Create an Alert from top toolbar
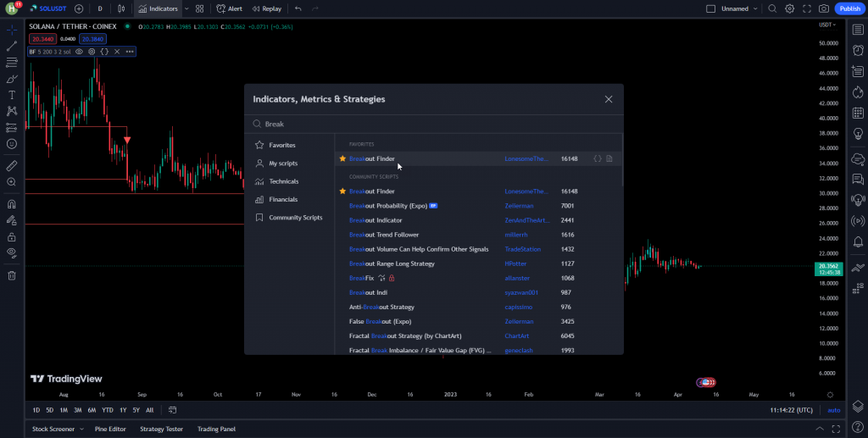This screenshot has height=438, width=868. (229, 8)
